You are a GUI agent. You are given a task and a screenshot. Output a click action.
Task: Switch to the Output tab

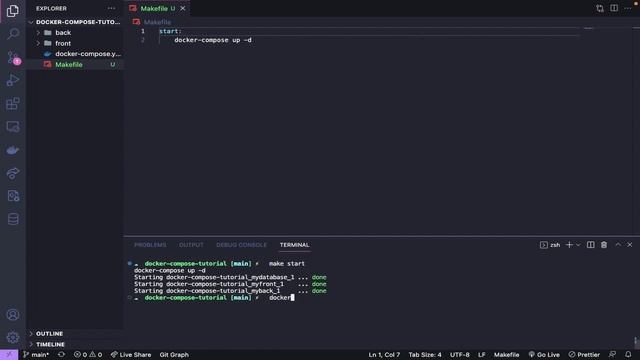coord(191,245)
